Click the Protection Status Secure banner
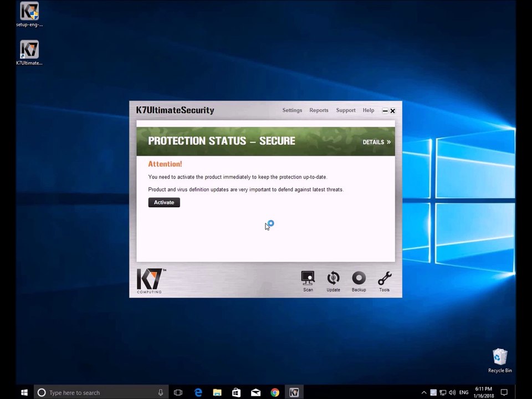The width and height of the screenshot is (532, 399). pos(265,141)
